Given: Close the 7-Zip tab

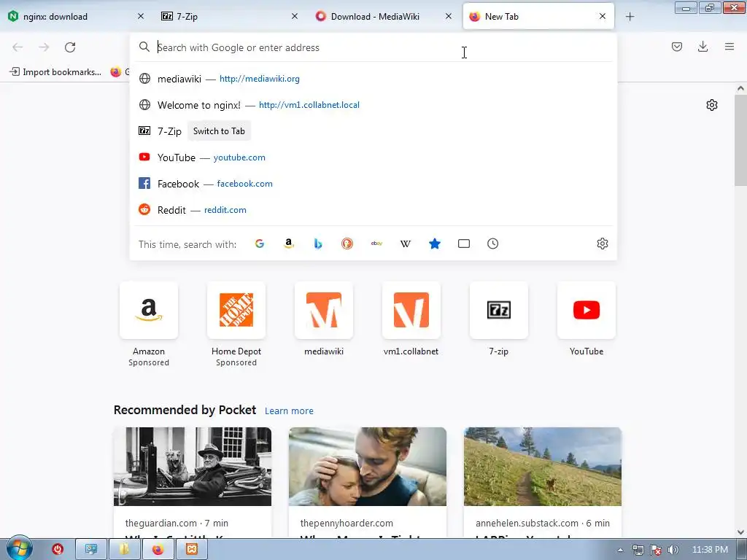Looking at the screenshot, I should point(295,16).
